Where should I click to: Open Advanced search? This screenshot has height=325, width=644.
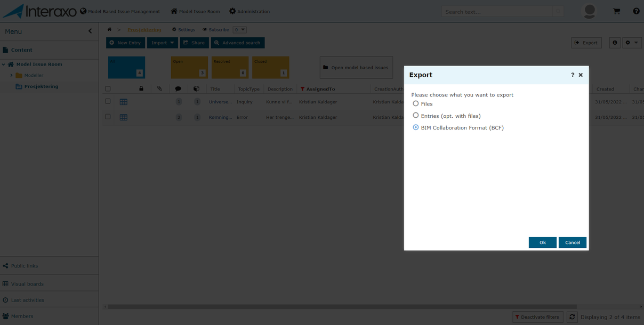pyautogui.click(x=238, y=43)
